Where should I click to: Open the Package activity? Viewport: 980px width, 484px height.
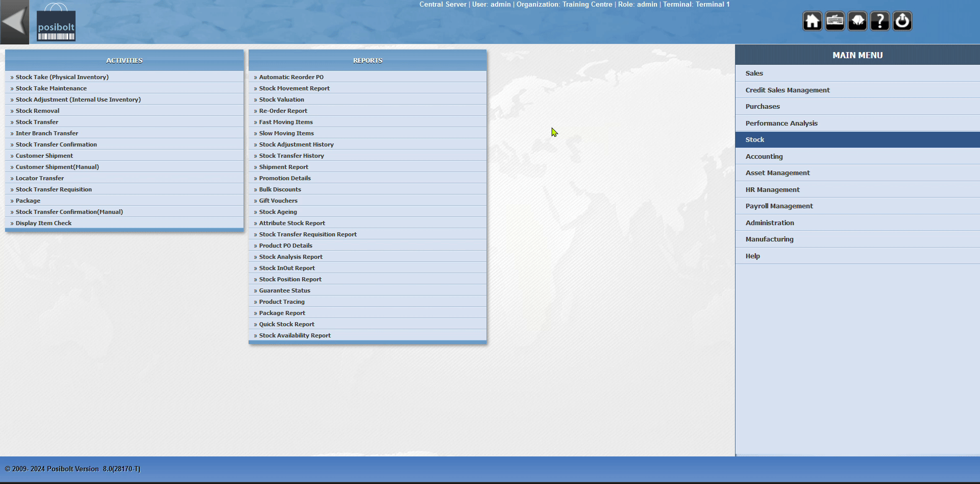[x=124, y=201]
